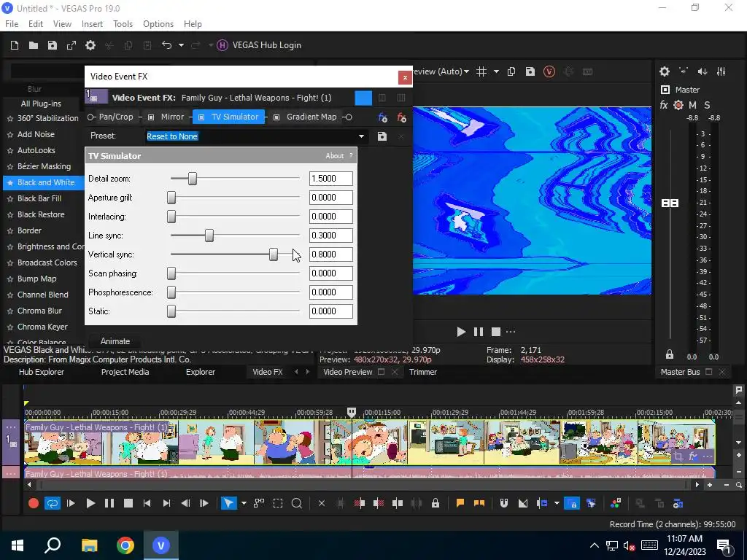Open more options on track 1 header
The image size is (747, 560).
point(11,427)
